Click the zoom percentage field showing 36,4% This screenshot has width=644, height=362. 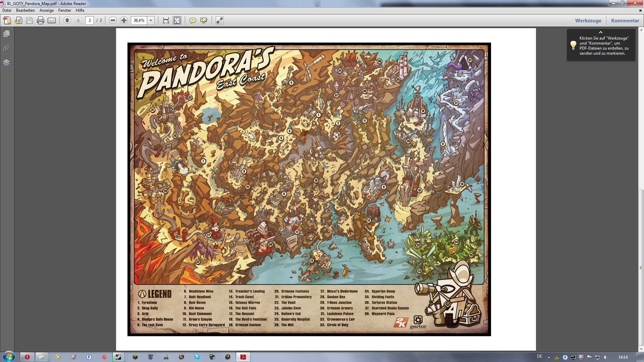(x=139, y=20)
